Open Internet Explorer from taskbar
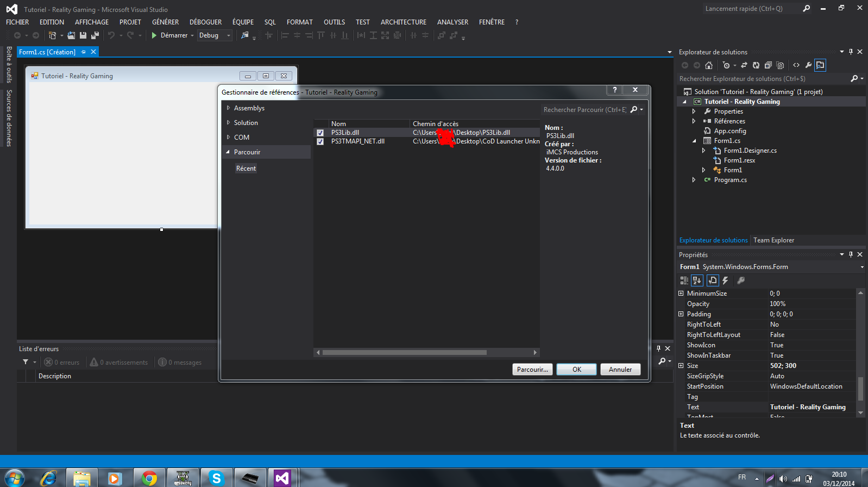 [x=48, y=478]
